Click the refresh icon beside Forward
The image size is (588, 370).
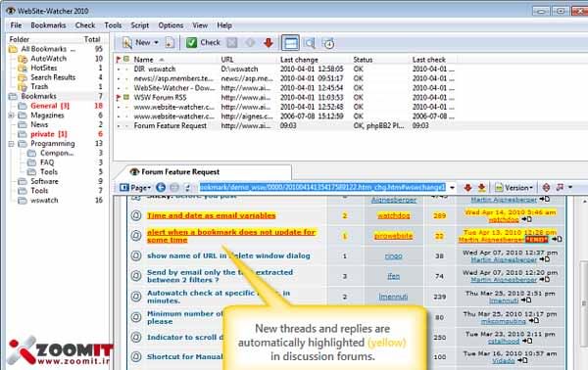187,187
